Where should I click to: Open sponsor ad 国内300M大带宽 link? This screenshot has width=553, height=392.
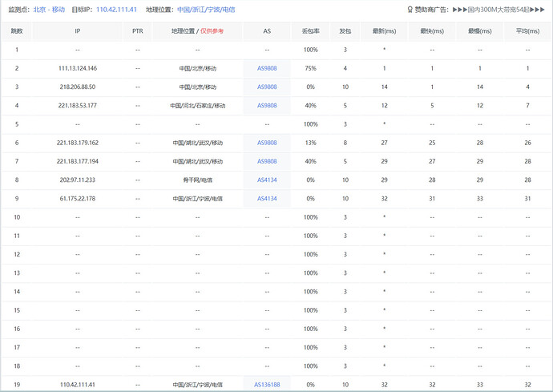pyautogui.click(x=499, y=10)
